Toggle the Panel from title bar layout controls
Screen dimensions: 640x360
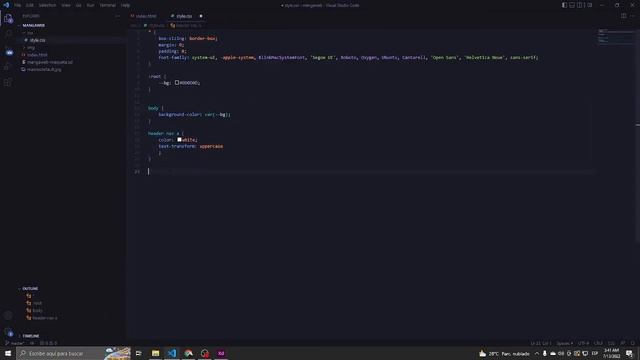pyautogui.click(x=572, y=5)
